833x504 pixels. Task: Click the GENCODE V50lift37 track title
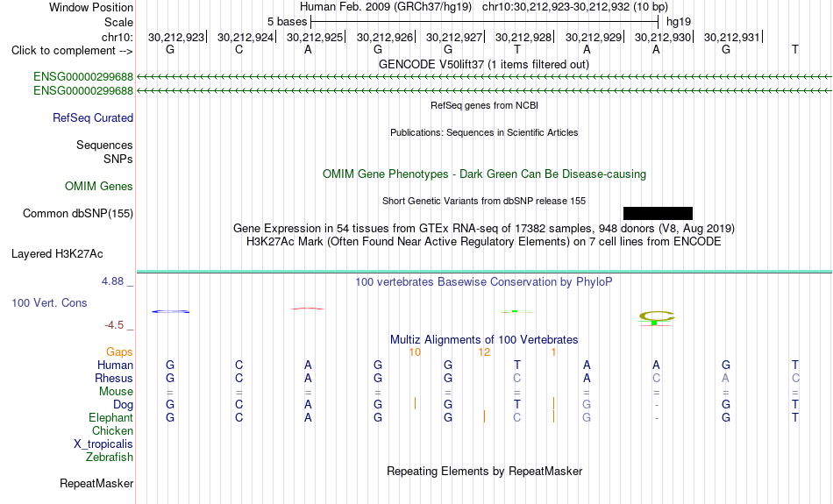pos(483,64)
